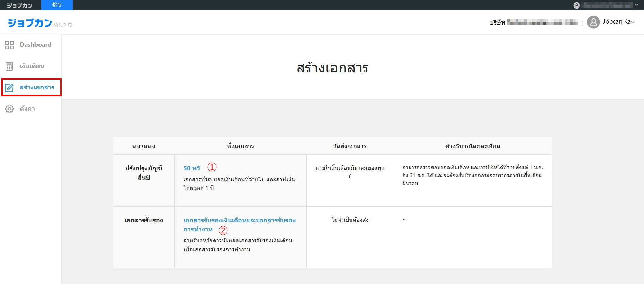Screen dimensions: 644x284
Task: Click the settings gear icon
Action: pos(9,109)
